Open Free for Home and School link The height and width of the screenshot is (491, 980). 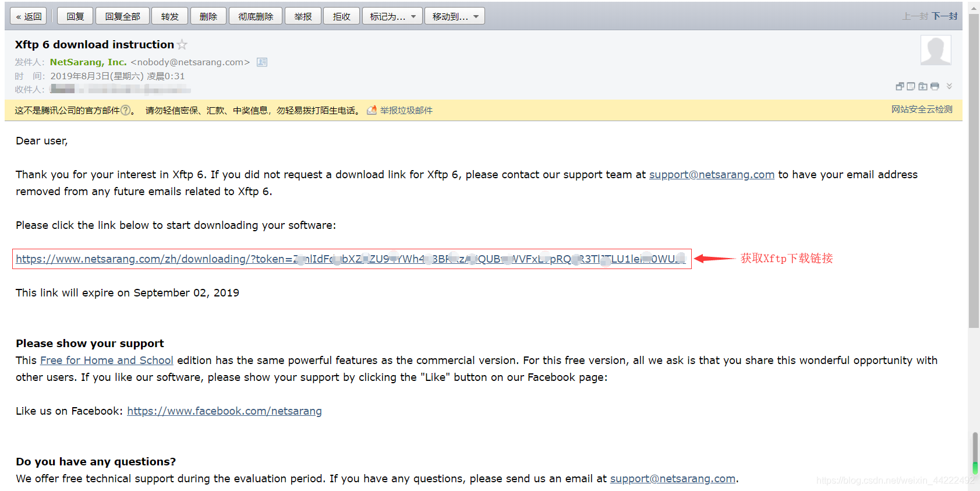tap(107, 361)
